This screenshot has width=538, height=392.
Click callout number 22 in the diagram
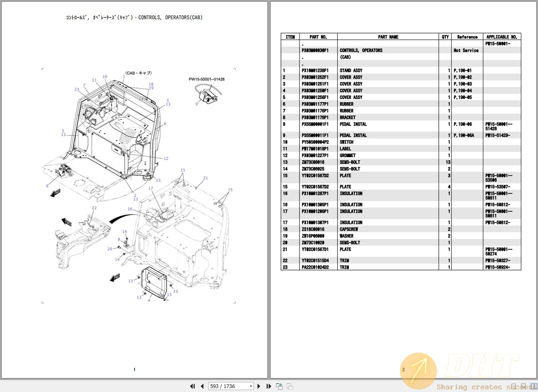[94, 208]
